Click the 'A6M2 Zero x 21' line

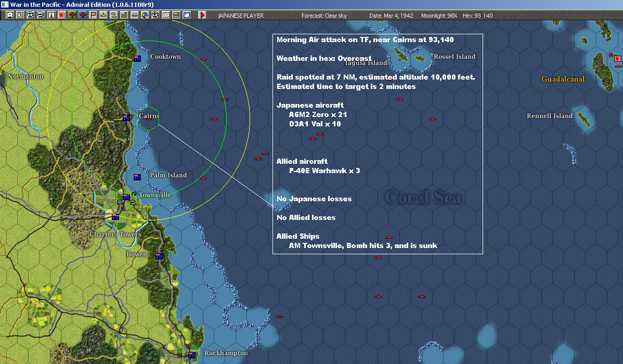(318, 114)
